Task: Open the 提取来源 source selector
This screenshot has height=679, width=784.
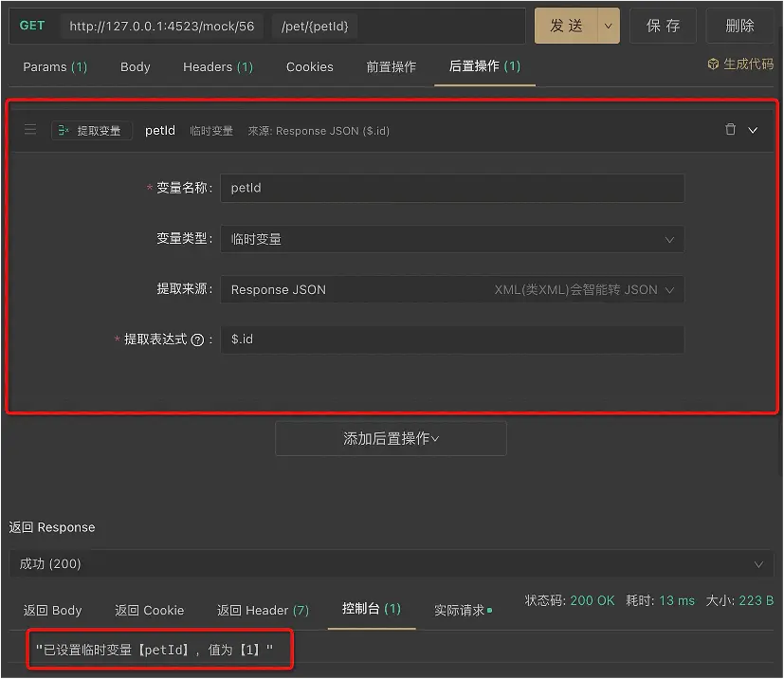Action: coord(452,290)
